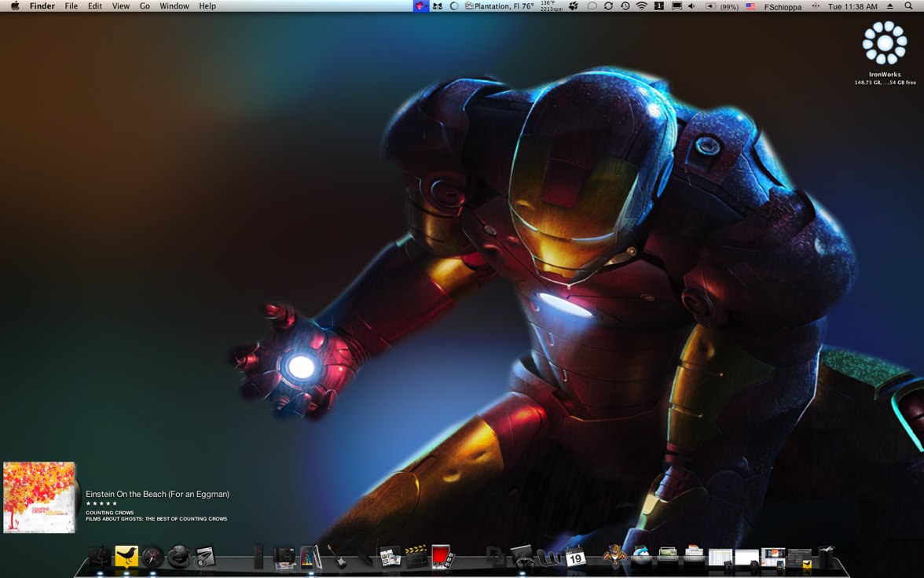Open the View menu

click(x=121, y=6)
